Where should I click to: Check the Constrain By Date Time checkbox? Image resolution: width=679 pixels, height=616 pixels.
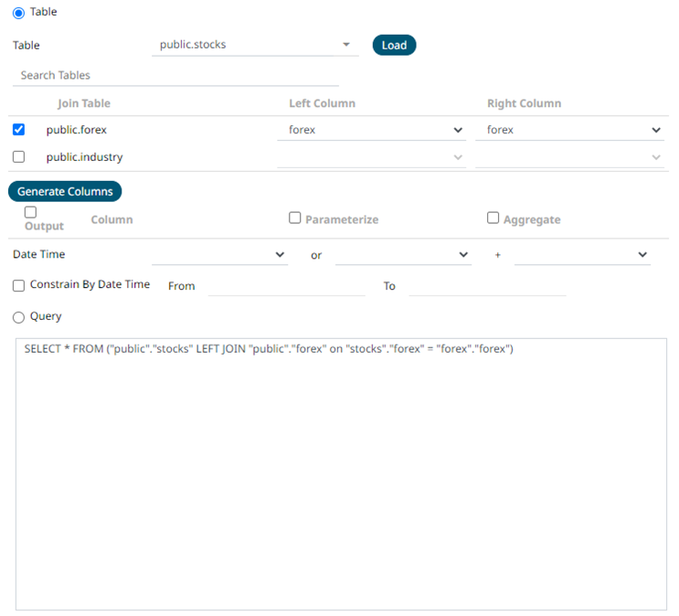point(19,286)
